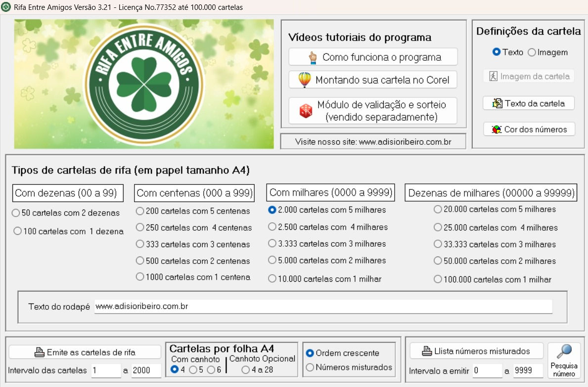Image resolution: width=588 pixels, height=387 pixels.
Task: Select Números misturados option
Action: [310, 368]
